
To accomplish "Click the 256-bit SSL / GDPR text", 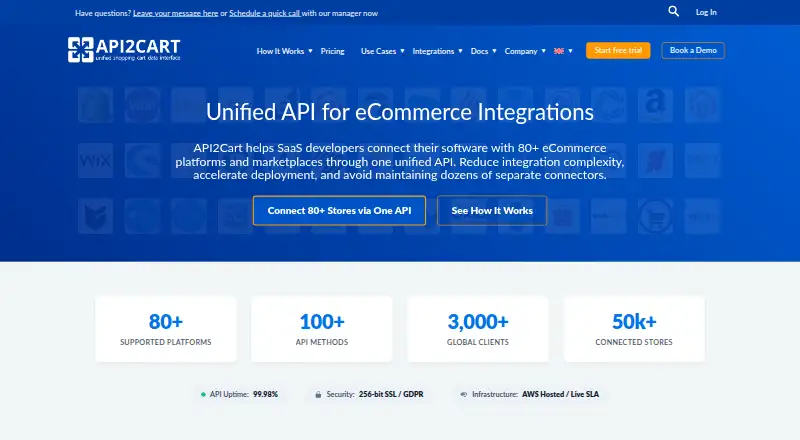I will [391, 395].
